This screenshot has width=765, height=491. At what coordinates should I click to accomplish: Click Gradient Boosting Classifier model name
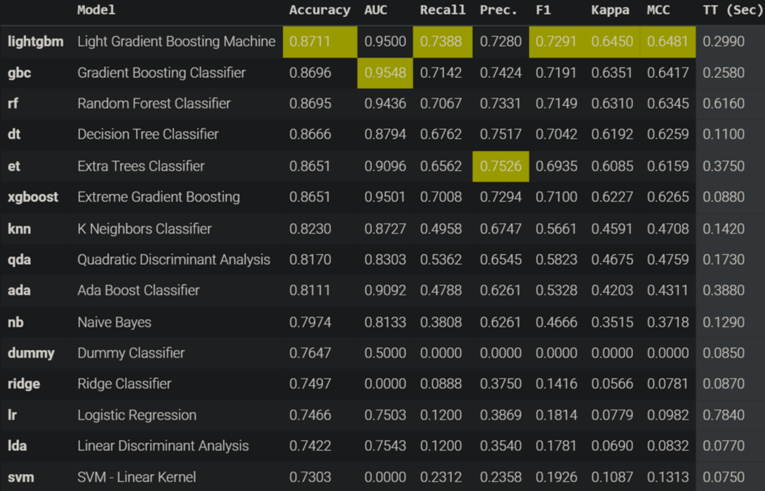coord(161,73)
